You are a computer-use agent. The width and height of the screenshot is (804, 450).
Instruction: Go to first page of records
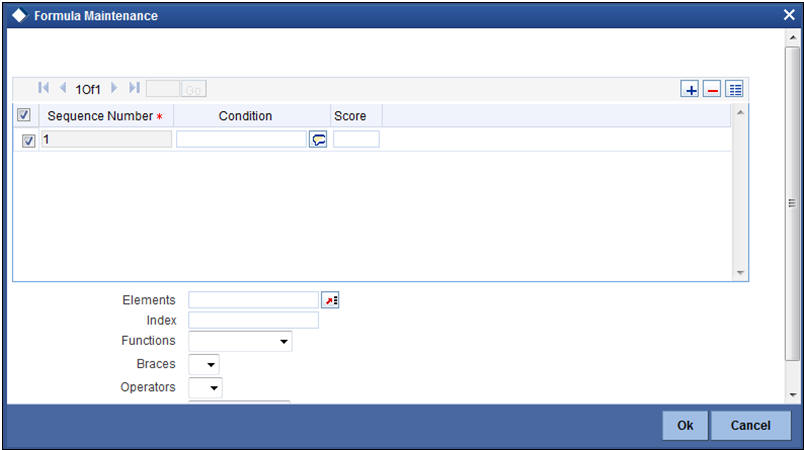coord(44,88)
